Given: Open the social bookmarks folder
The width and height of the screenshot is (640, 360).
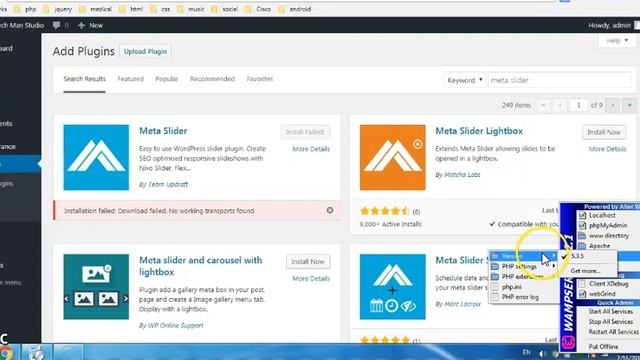Looking at the screenshot, I should 224,9.
